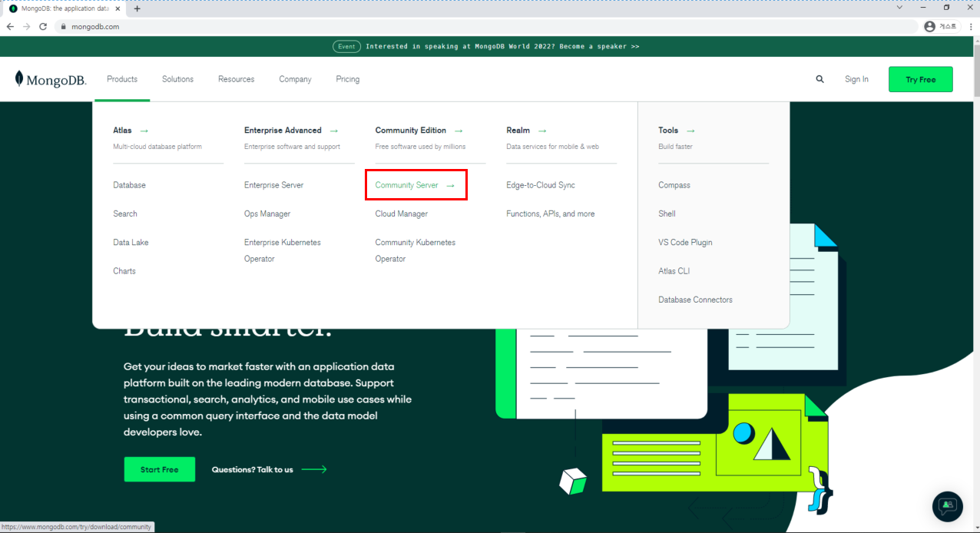Open the tab search dropdown arrow
The width and height of the screenshot is (980, 533).
[899, 8]
